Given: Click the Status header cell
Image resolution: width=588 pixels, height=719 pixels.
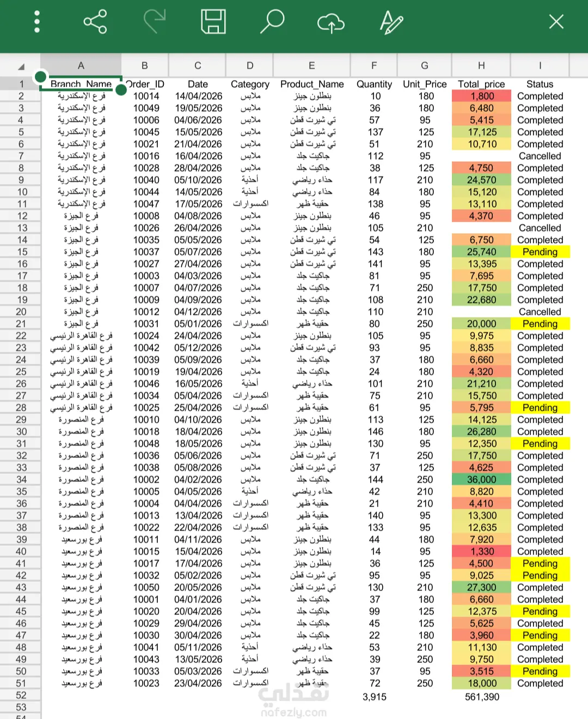Looking at the screenshot, I should [540, 84].
